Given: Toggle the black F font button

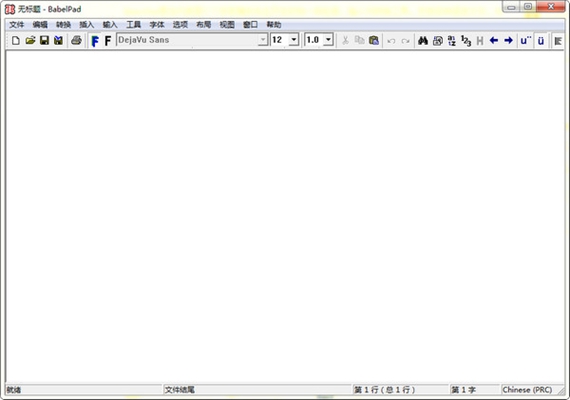Looking at the screenshot, I should (x=108, y=41).
